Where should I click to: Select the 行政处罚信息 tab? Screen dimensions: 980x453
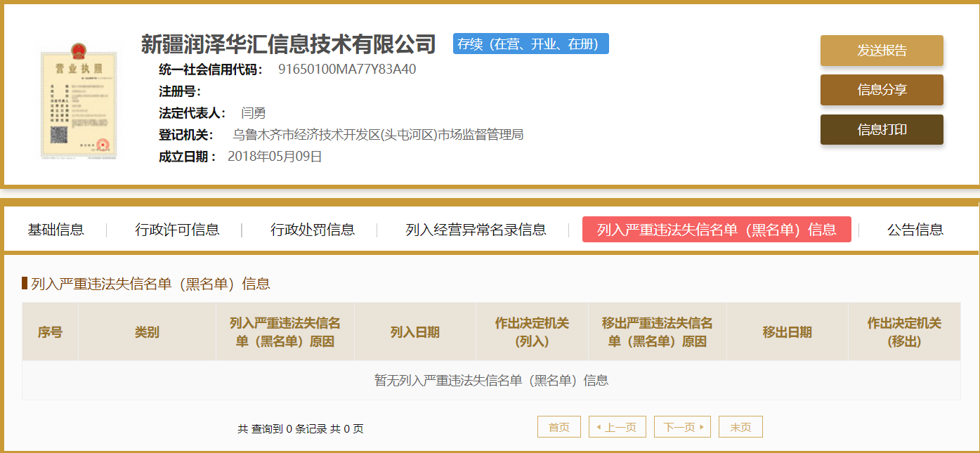coord(313,230)
